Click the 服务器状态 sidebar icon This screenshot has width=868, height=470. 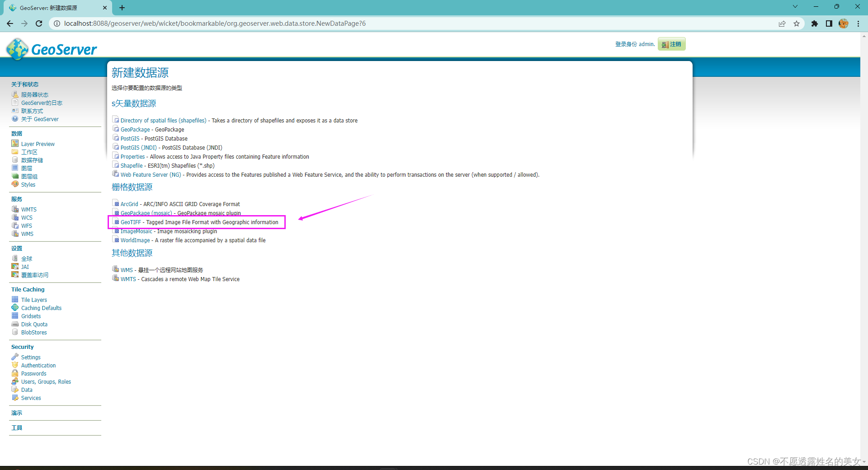(15, 94)
